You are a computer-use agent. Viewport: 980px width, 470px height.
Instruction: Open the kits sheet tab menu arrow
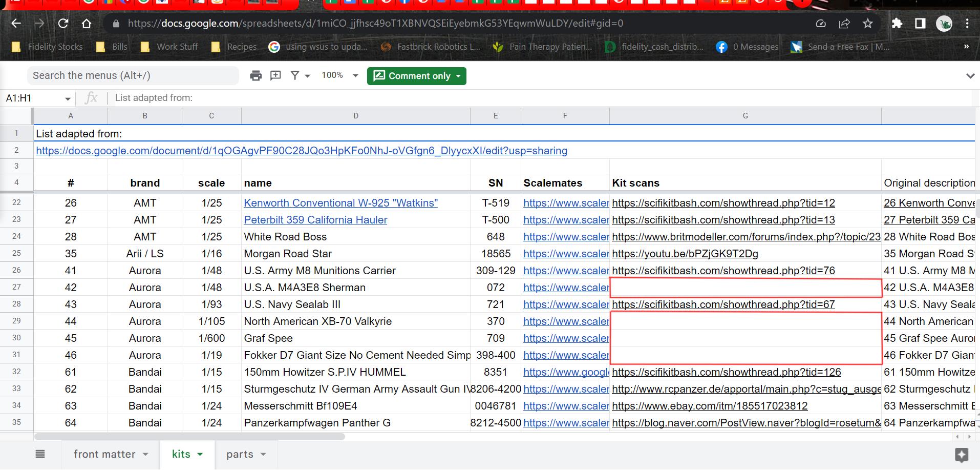click(x=200, y=454)
